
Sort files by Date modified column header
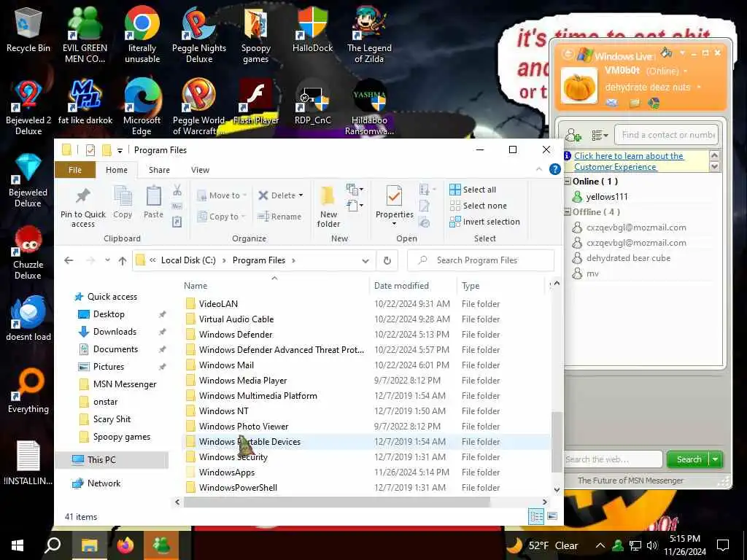pyautogui.click(x=413, y=286)
